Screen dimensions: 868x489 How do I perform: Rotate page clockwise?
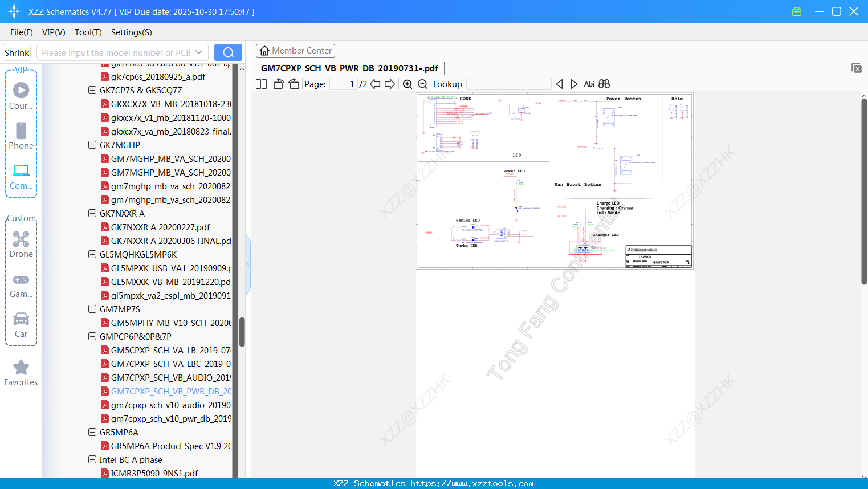pyautogui.click(x=294, y=84)
